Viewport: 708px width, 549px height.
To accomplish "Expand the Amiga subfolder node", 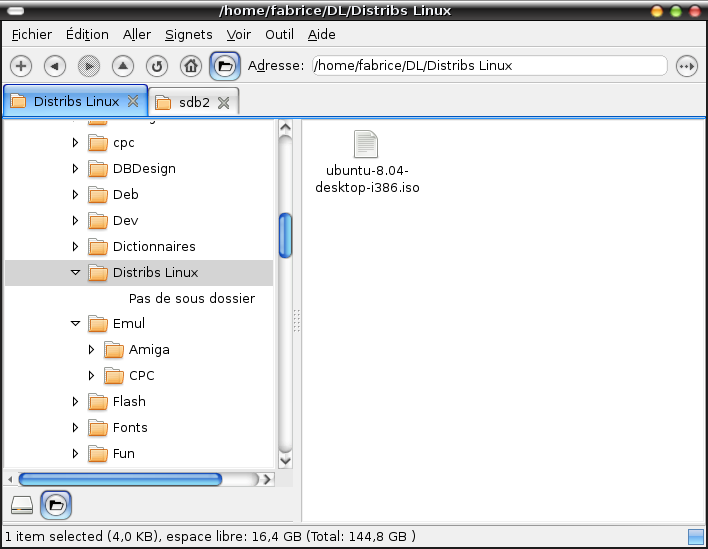I will [x=91, y=349].
